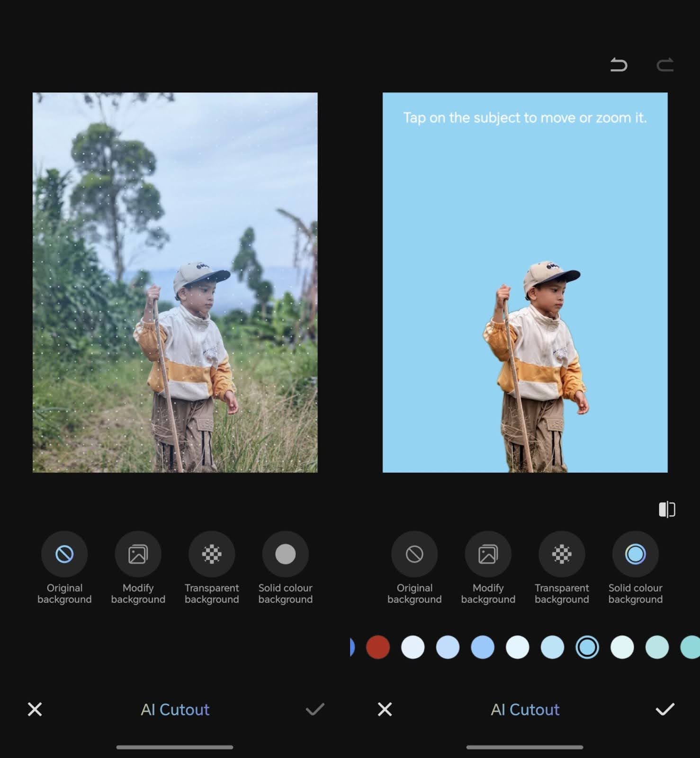Confirm AI Cutout with left screen checkmark
Screen dimensions: 700x758
pyautogui.click(x=315, y=709)
